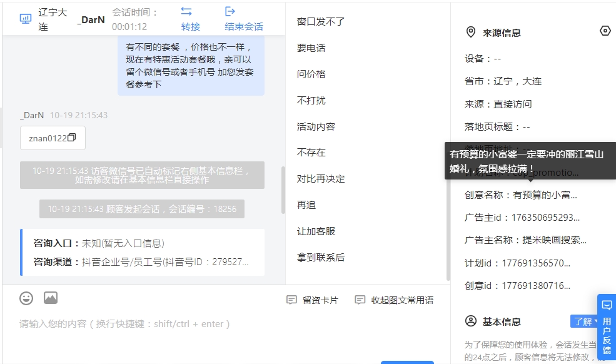Viewport: 616px width, 364px height.
Task: Click the 访客微信号已自动标记 system notice
Action: pos(142,175)
